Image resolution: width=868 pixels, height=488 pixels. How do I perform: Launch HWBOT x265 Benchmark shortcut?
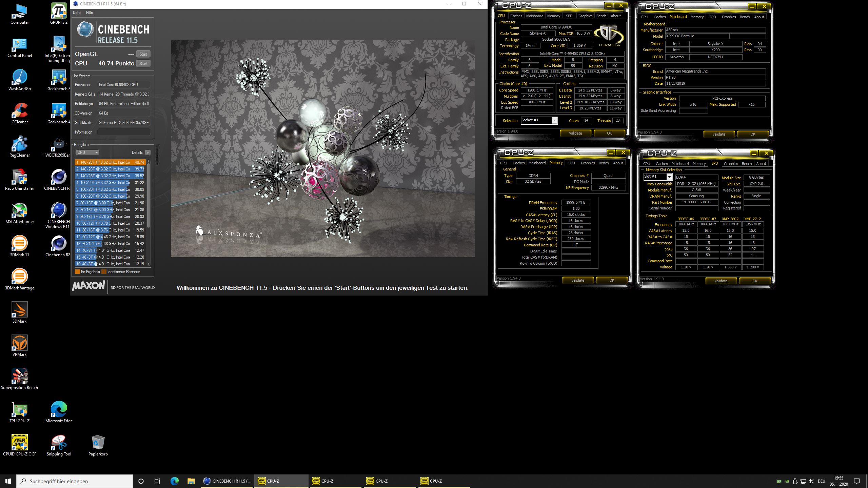tap(56, 147)
